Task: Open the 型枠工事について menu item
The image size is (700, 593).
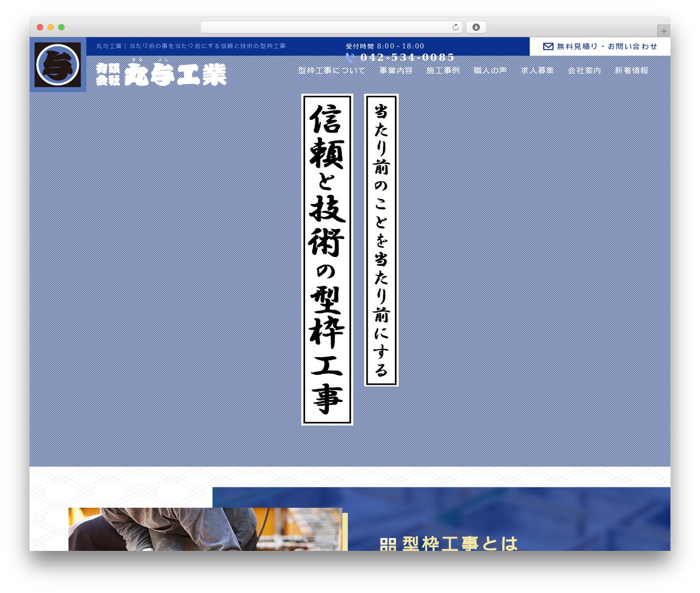Action: (332, 71)
